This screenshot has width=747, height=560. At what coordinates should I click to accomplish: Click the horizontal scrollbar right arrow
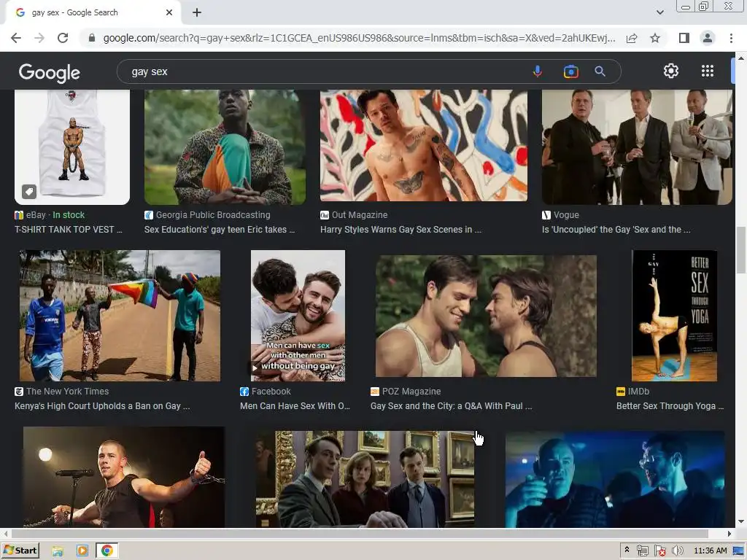pyautogui.click(x=729, y=534)
